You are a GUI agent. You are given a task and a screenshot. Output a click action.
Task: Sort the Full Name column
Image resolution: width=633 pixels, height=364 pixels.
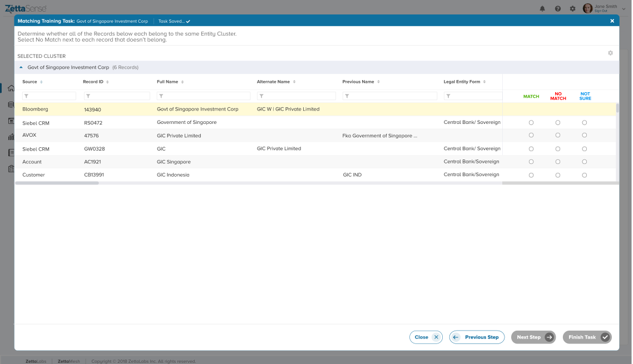[182, 82]
